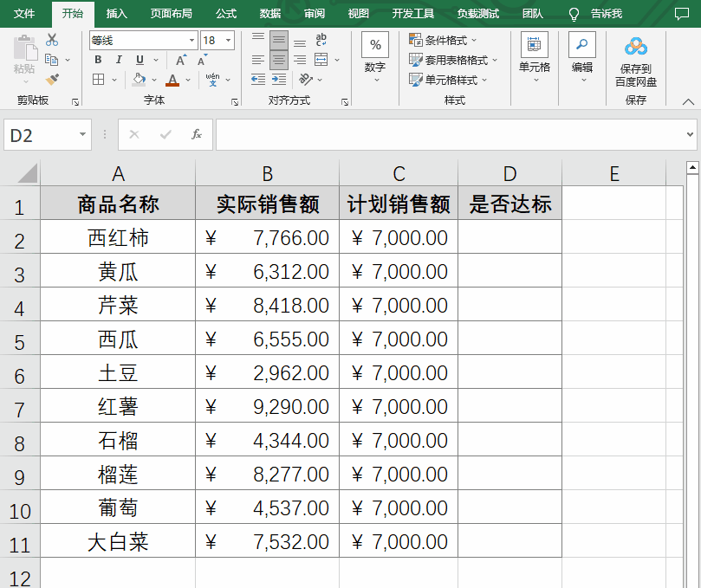Expand the formula bar chevron
Screen dimensions: 701x588
[x=690, y=134]
